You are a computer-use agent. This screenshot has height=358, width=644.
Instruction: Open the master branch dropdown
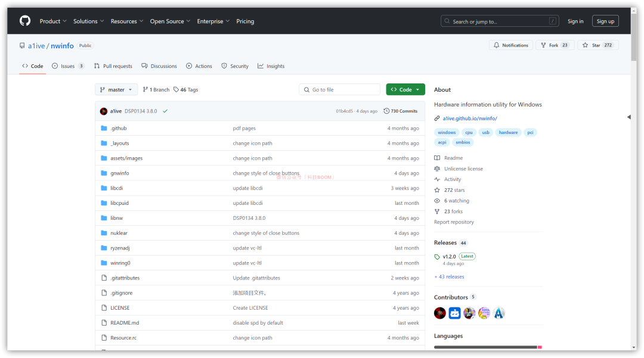116,89
